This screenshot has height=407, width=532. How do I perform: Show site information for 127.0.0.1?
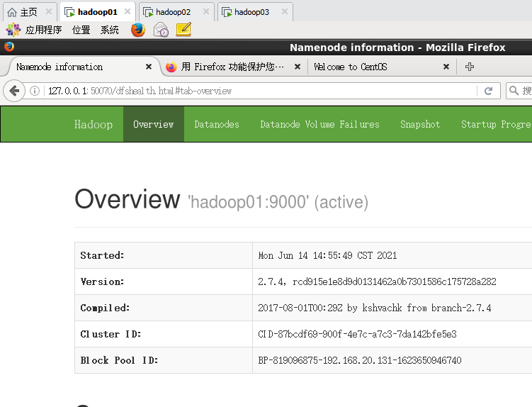[x=34, y=91]
